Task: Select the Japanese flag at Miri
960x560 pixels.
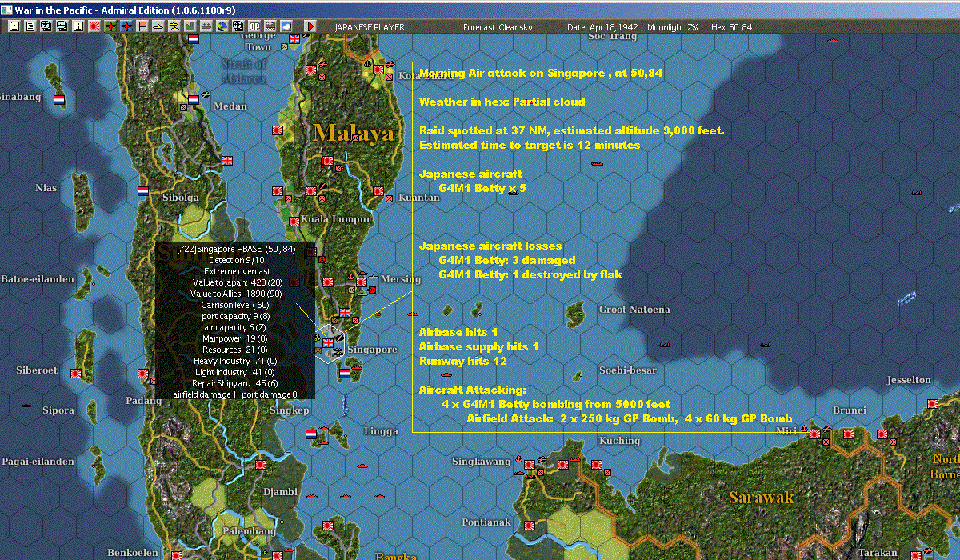Action: pyautogui.click(x=814, y=434)
